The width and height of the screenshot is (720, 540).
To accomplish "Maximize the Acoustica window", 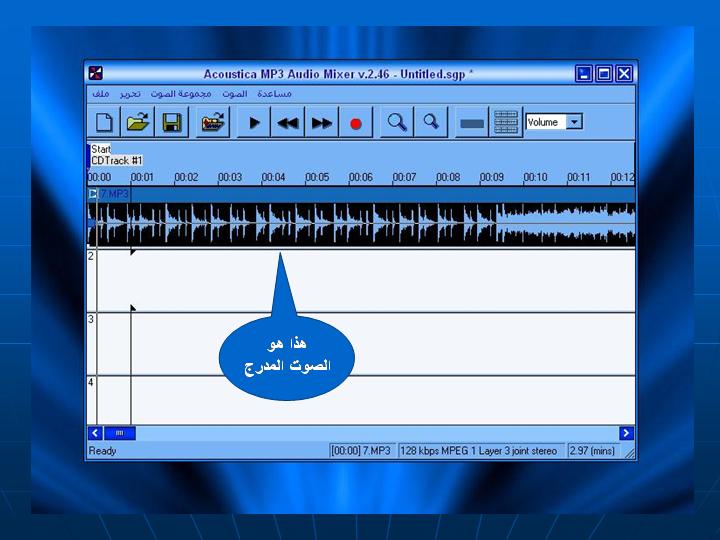I will pos(604,73).
